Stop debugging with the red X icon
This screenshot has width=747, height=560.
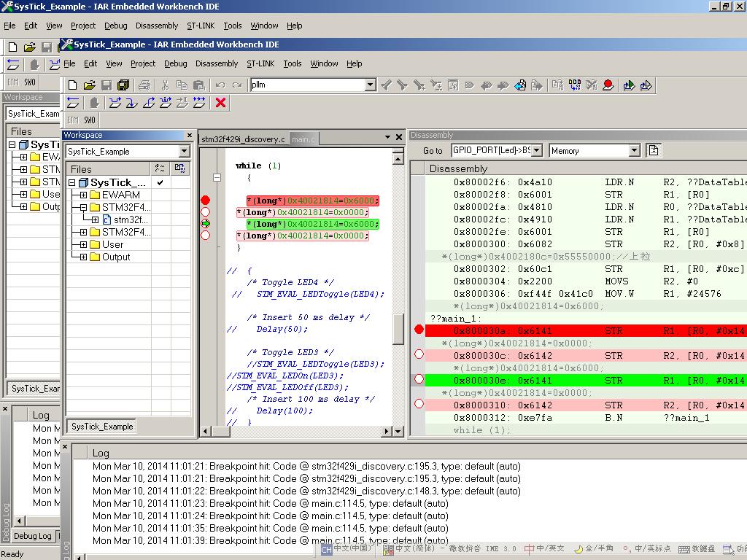point(220,102)
